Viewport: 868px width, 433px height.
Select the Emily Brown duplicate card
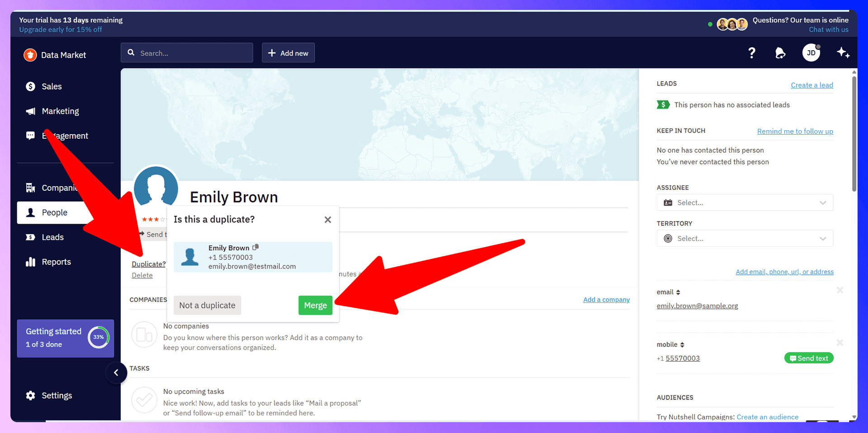(x=253, y=257)
